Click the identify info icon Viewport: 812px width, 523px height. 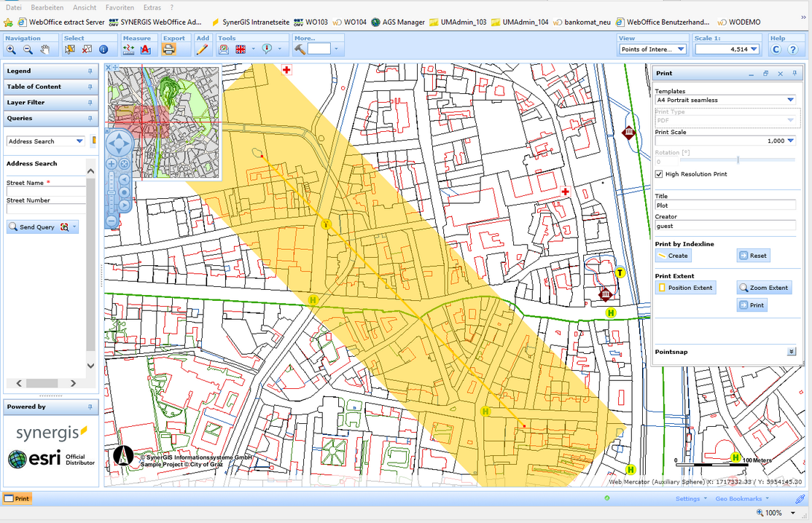[104, 50]
